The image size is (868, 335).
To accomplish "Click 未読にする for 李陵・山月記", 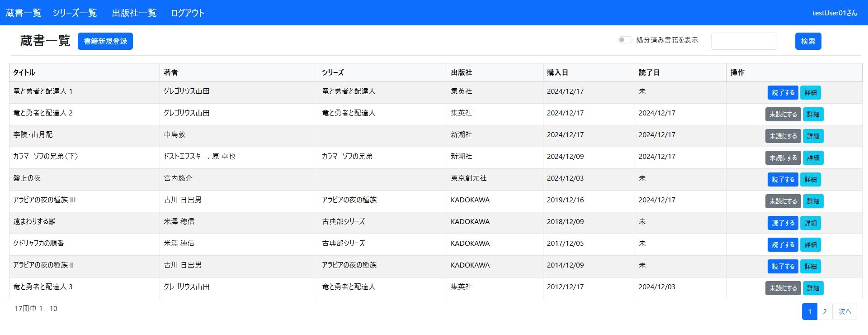I will (x=783, y=136).
